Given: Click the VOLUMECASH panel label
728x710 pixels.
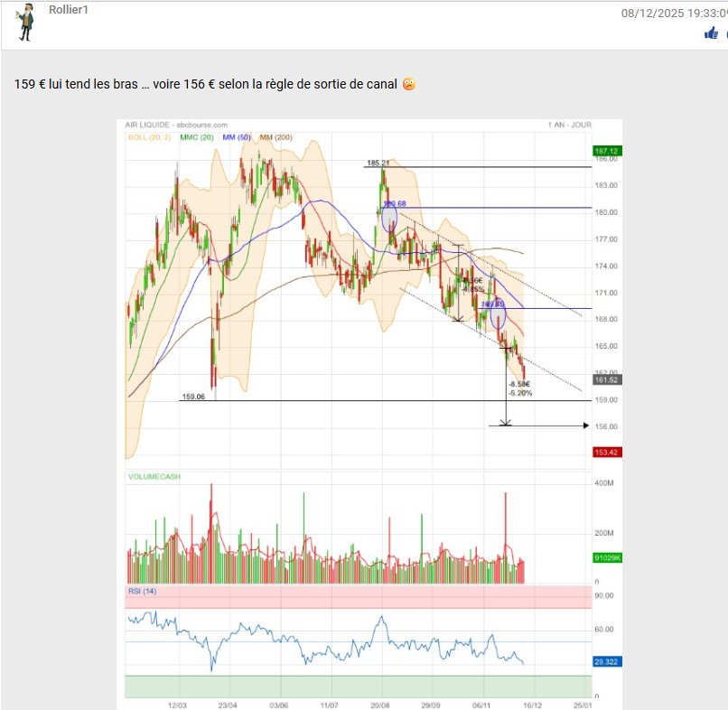Looking at the screenshot, I should tap(154, 476).
